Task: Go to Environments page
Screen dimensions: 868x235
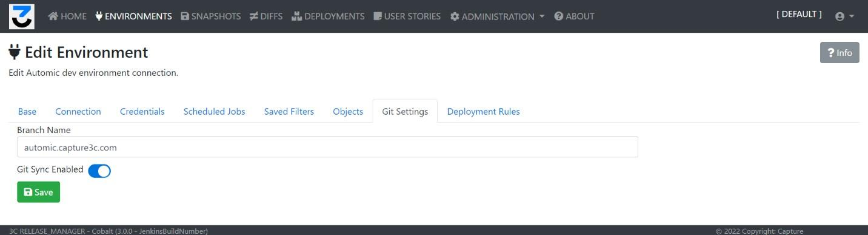Action: point(133,16)
